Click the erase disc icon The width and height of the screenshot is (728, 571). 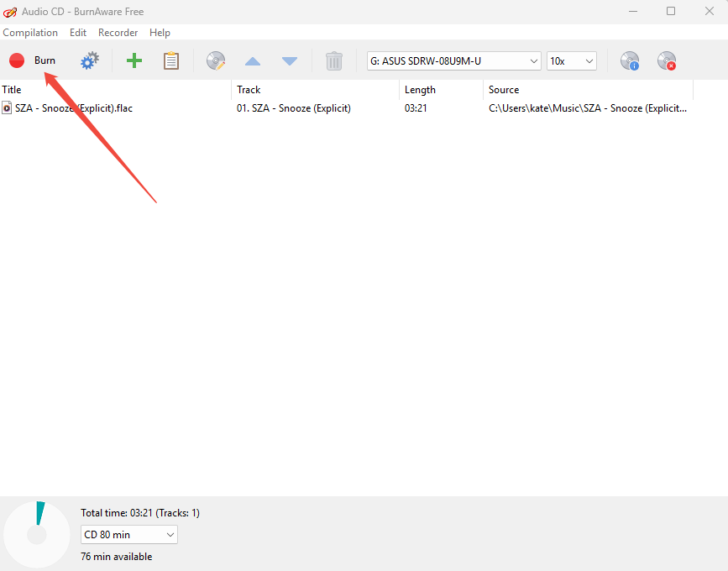[667, 60]
